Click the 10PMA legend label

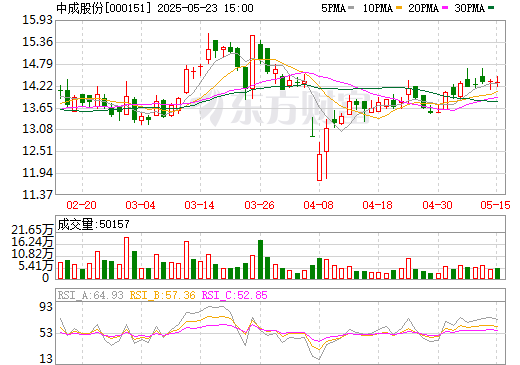coord(378,8)
